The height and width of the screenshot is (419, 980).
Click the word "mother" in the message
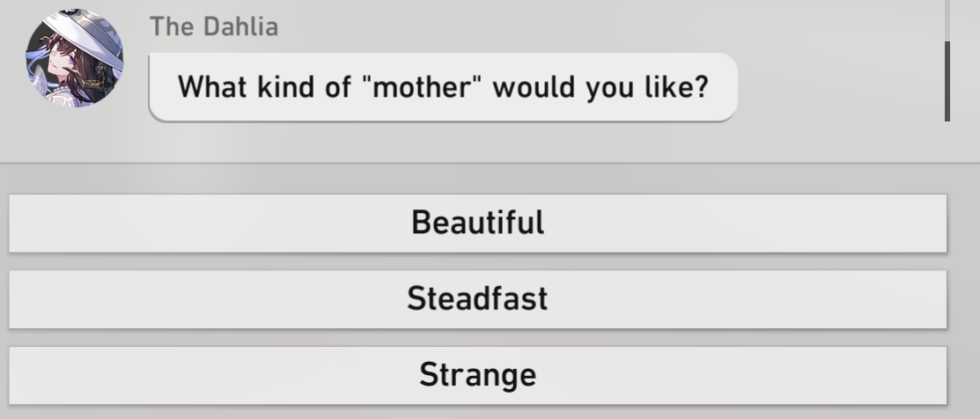[x=423, y=87]
